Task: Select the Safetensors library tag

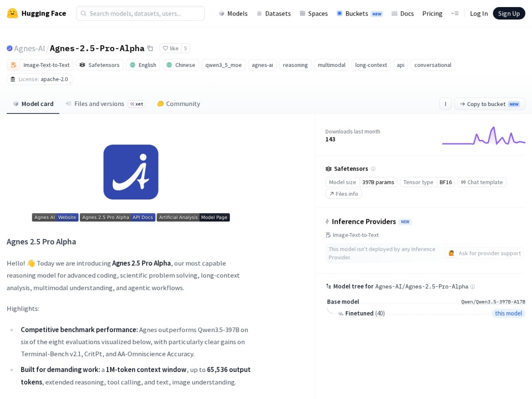Action: coord(99,65)
